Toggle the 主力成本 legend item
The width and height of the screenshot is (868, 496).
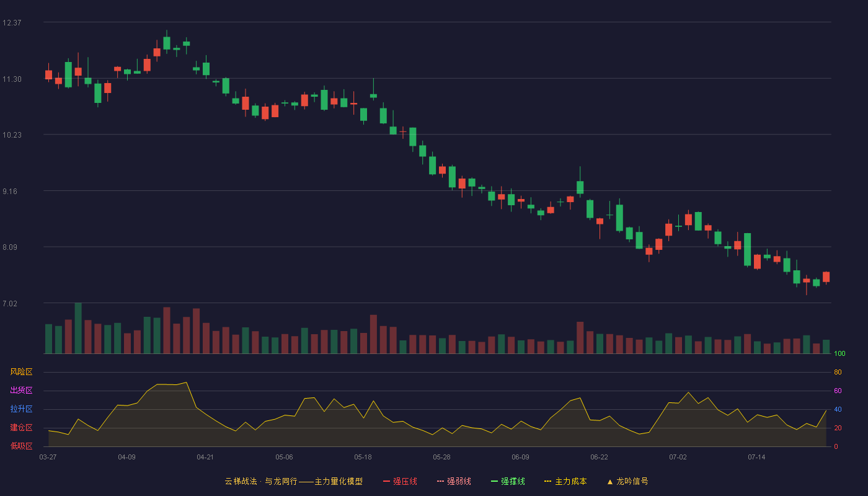pos(565,481)
